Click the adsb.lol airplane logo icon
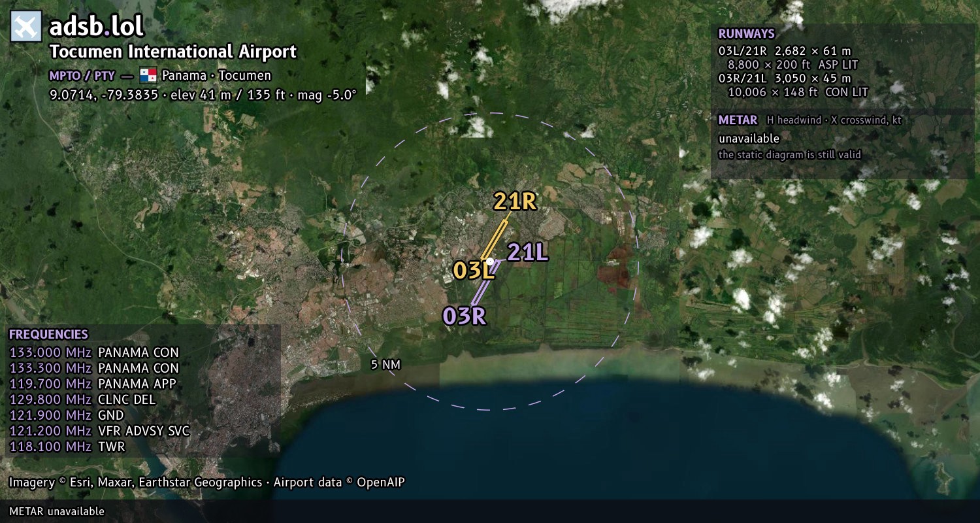The height and width of the screenshot is (523, 980). point(26,26)
